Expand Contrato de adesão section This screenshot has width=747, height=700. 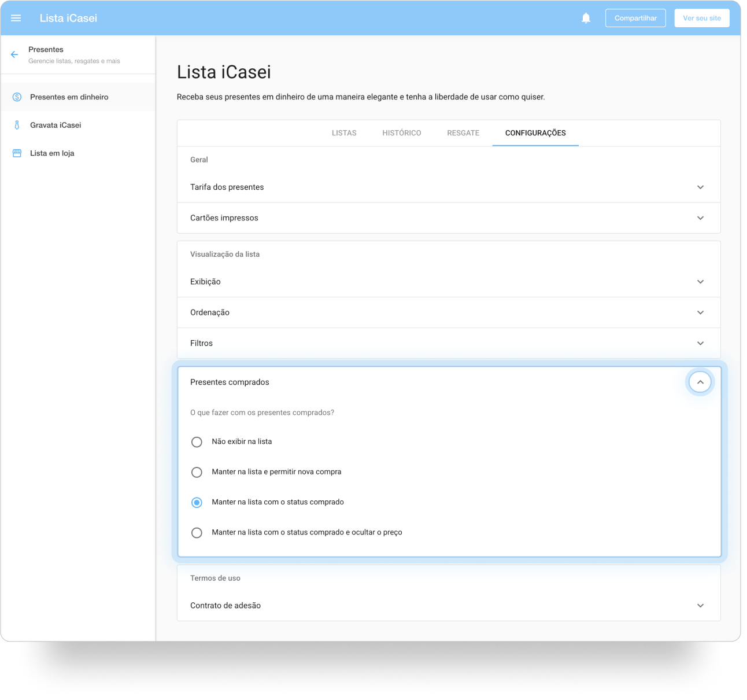pos(449,606)
